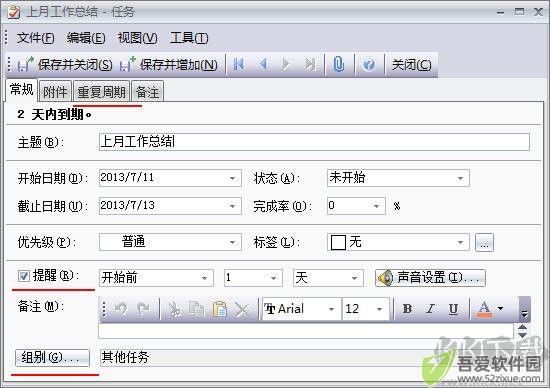Image resolution: width=550 pixels, height=388 pixels.
Task: Open the 优先级 priority dropdown
Action: (232, 242)
